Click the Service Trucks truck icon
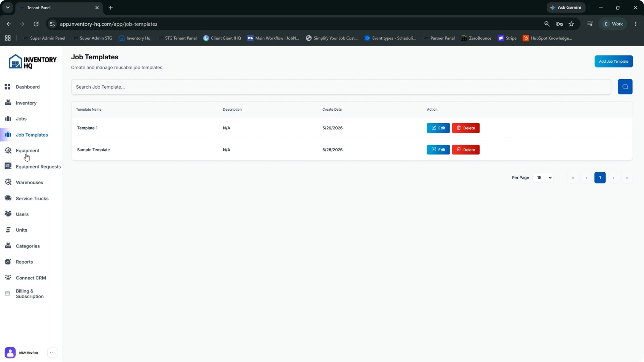The height and width of the screenshot is (362, 644). point(8,198)
